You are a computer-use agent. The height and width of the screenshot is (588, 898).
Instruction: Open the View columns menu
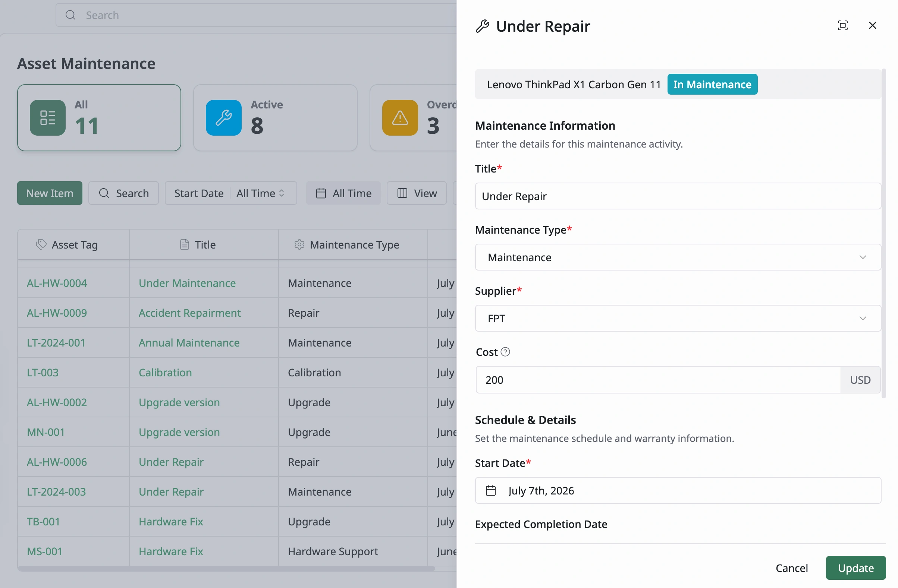point(417,193)
